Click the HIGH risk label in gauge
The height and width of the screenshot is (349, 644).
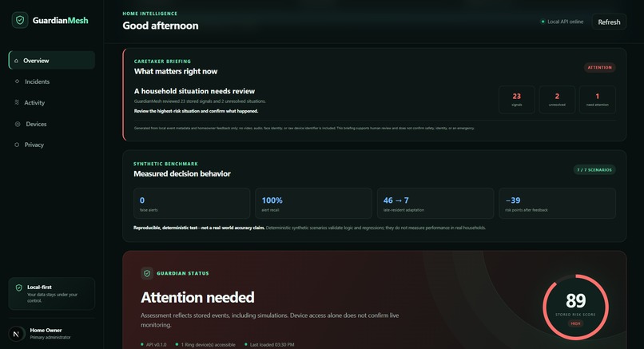(x=575, y=323)
